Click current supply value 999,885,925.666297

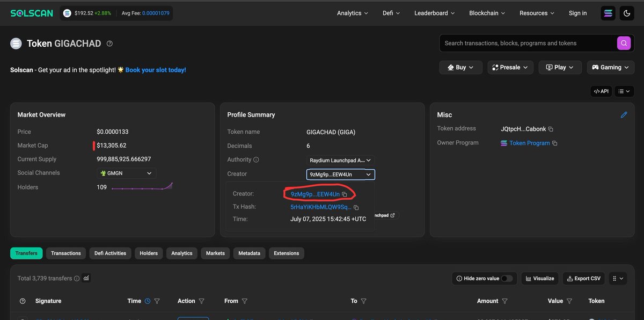(124, 159)
